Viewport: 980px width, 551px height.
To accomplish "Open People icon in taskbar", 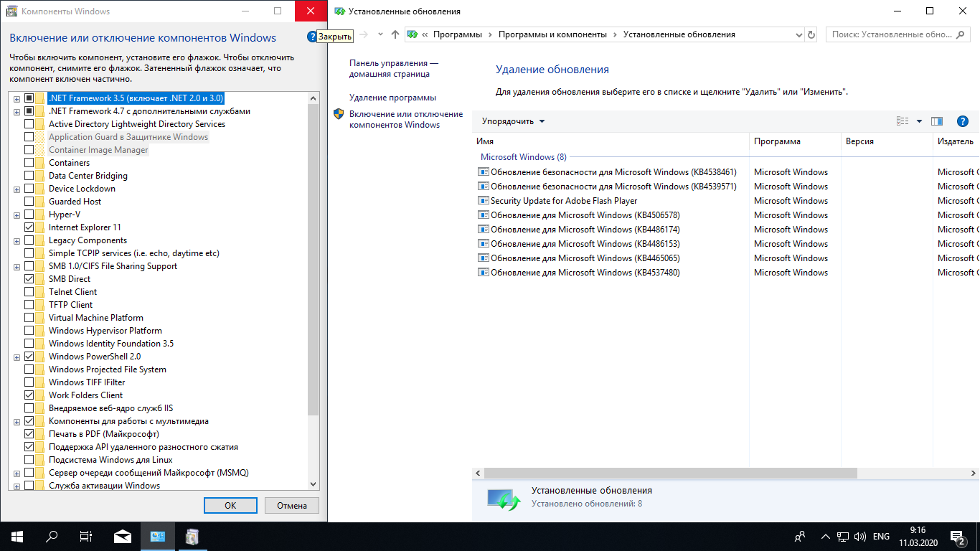I will [801, 537].
